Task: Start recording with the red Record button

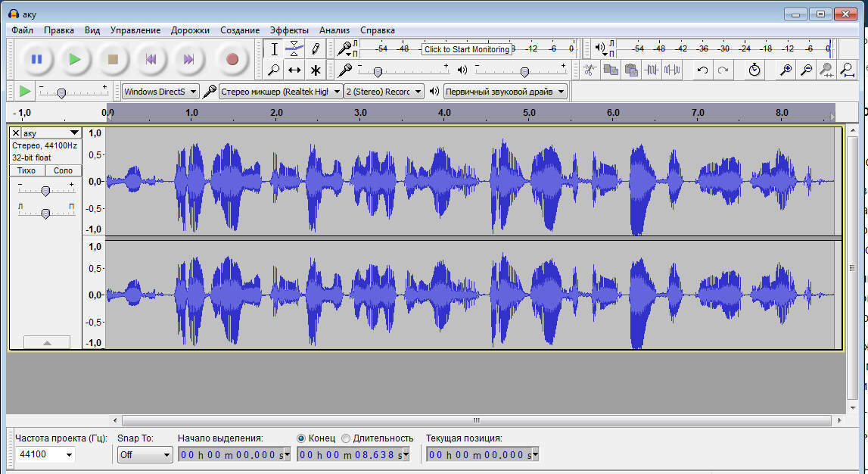Action: 232,59
